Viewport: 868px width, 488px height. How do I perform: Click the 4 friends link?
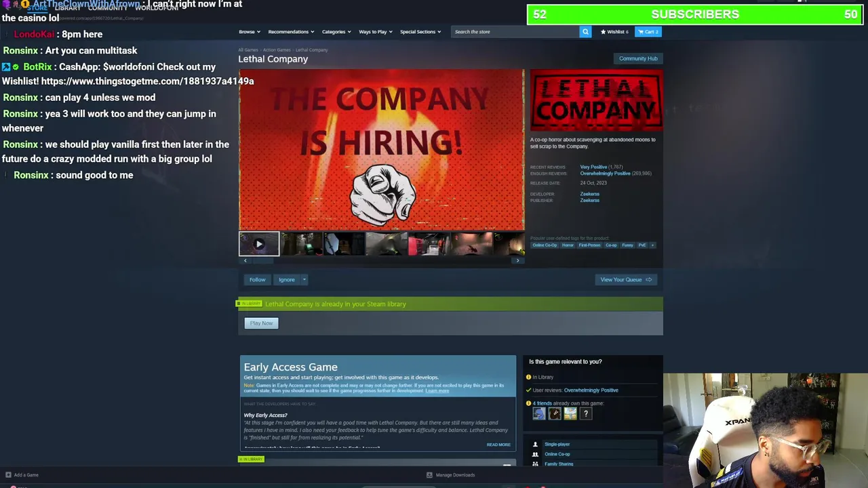[x=542, y=403]
